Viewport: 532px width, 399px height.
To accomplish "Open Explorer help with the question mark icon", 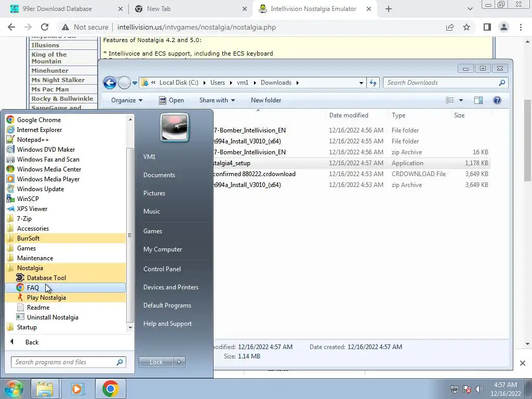I will click(497, 100).
